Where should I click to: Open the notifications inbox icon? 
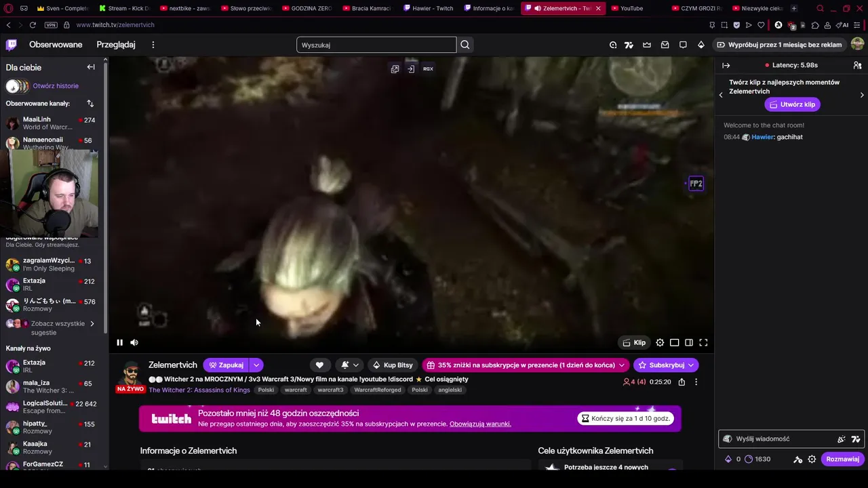coord(665,45)
